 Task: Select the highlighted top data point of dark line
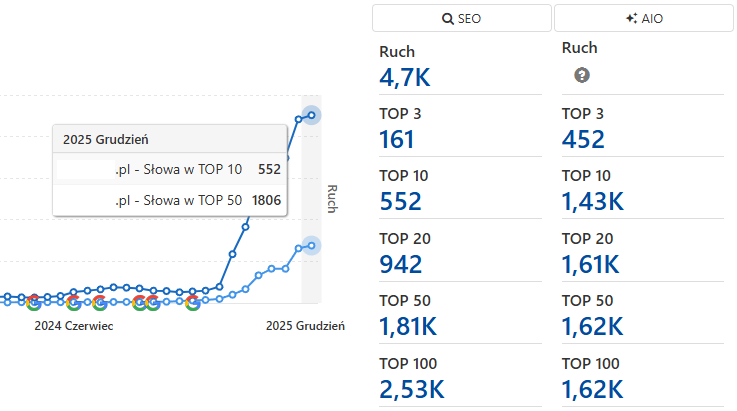pyautogui.click(x=312, y=115)
